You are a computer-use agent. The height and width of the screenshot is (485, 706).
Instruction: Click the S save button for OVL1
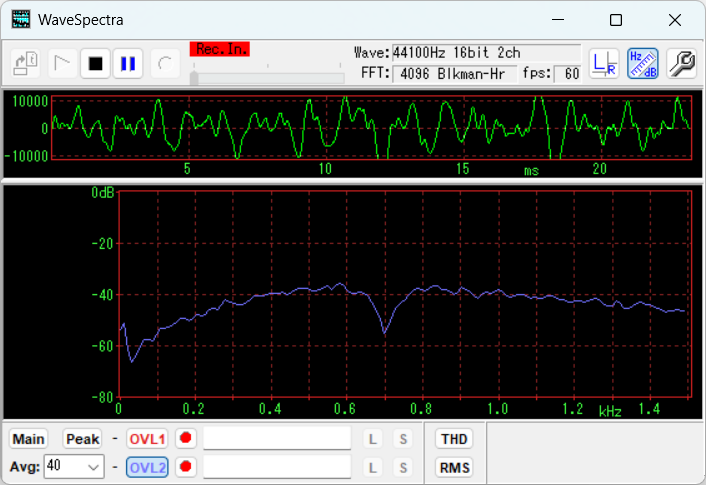(403, 439)
